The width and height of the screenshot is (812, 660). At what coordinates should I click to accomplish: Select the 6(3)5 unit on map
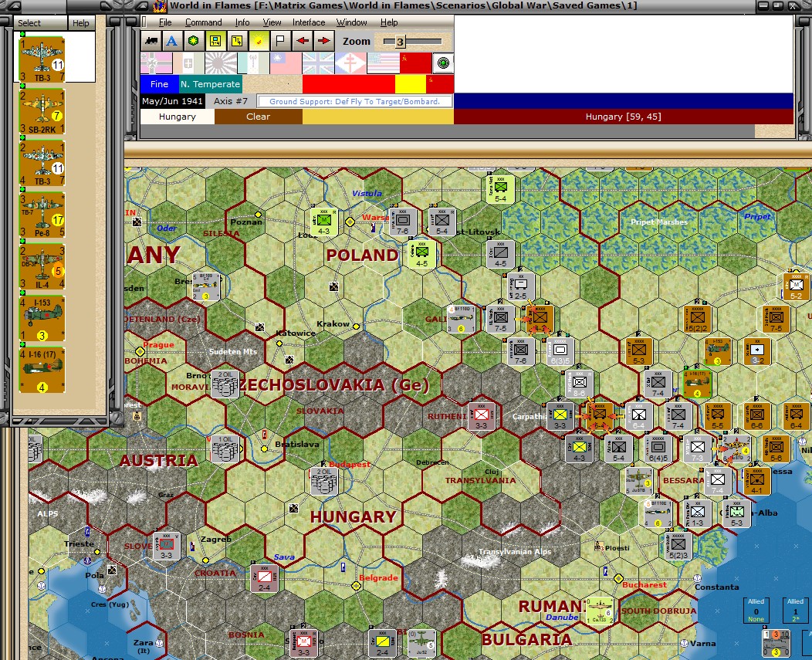560,352
